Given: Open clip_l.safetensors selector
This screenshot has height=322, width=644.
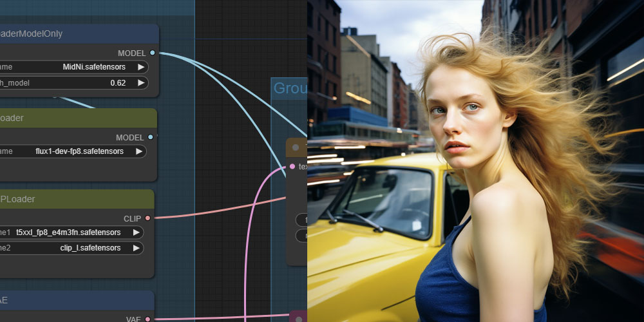Looking at the screenshot, I should click(72, 248).
